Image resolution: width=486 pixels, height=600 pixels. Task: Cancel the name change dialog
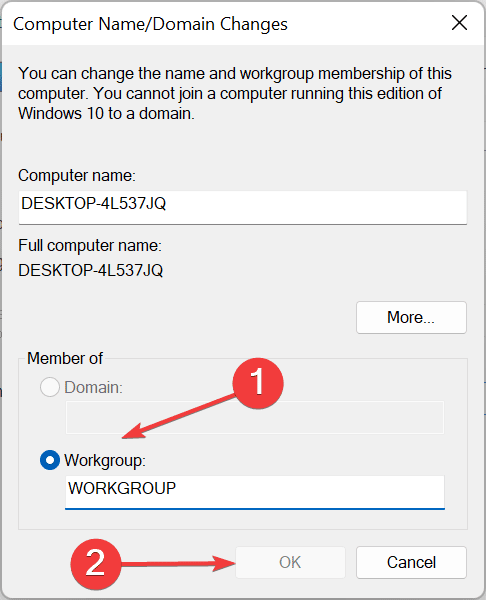pos(411,562)
